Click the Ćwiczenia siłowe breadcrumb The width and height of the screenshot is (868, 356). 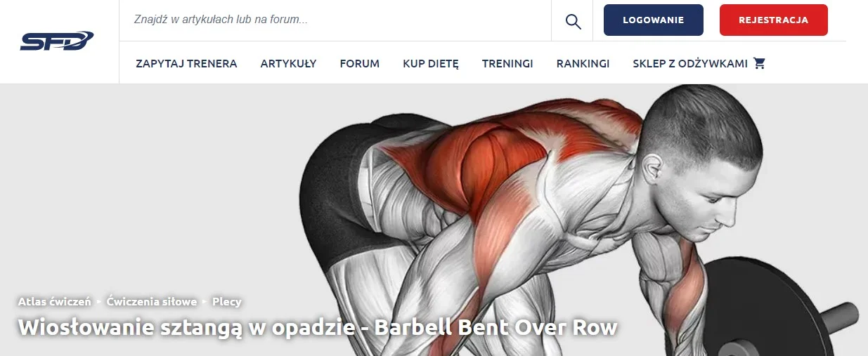[x=152, y=301]
